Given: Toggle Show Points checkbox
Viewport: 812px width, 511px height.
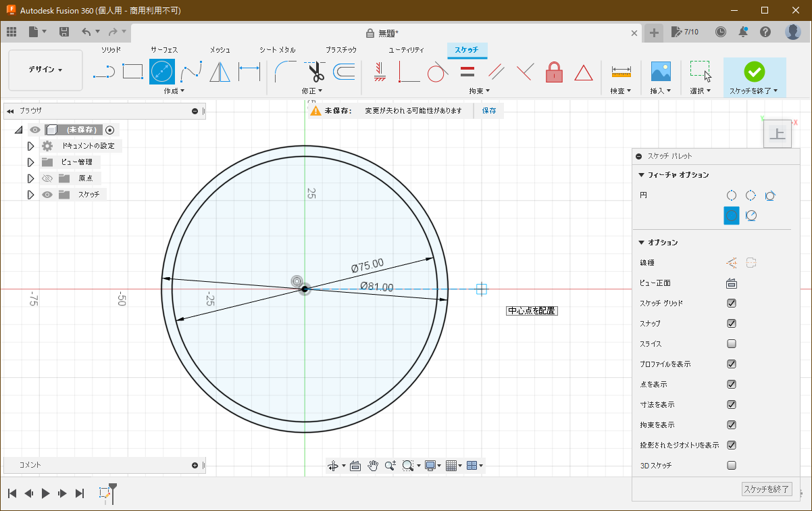Looking at the screenshot, I should [732, 385].
